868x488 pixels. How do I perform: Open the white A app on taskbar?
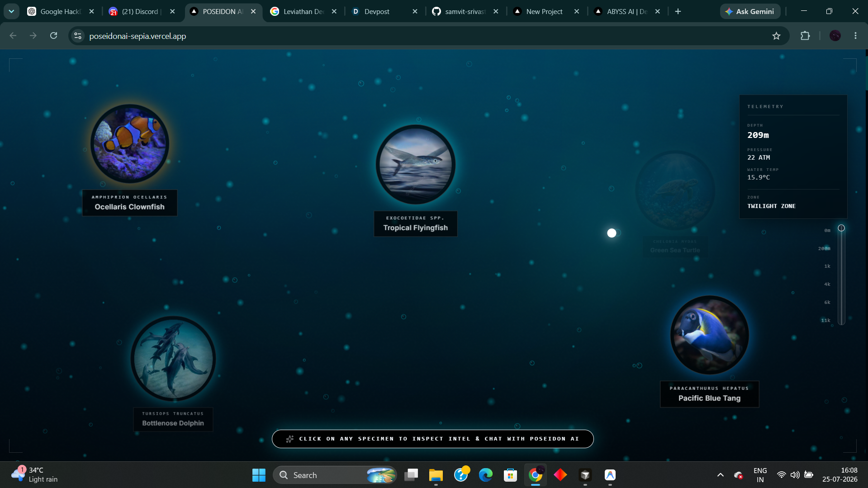pos(610,475)
